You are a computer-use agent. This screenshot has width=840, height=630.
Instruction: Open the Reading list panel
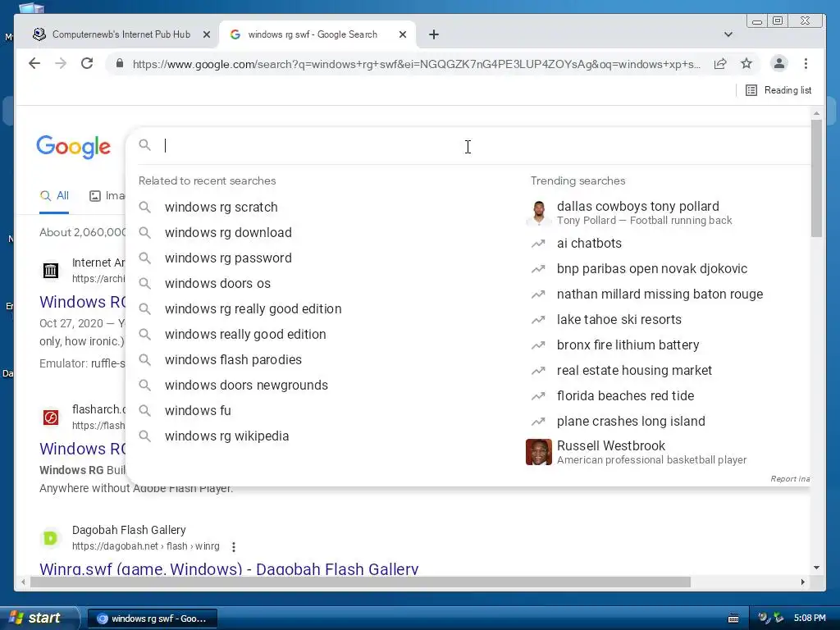[x=778, y=90]
